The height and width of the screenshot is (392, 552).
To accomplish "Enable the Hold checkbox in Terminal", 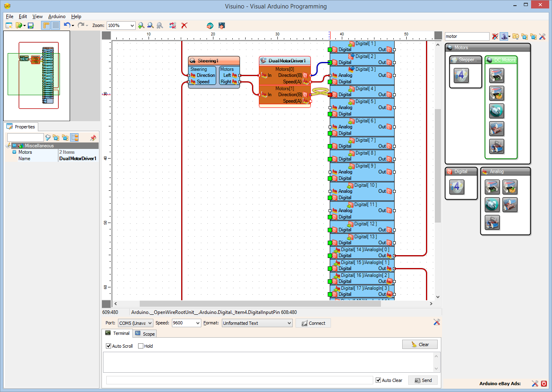I will tap(141, 346).
